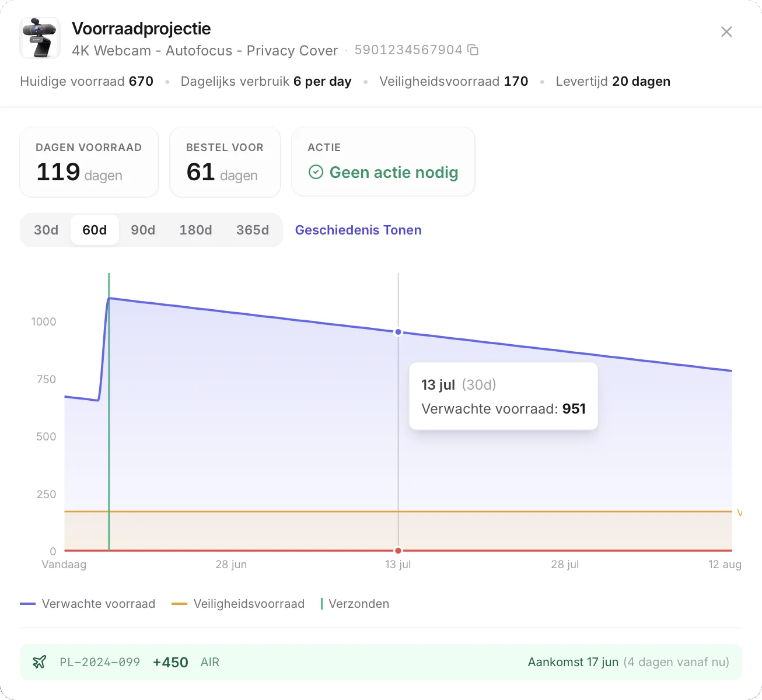Screen dimensions: 762x700
Task: Click the 13 jul data point on chart
Action: point(398,332)
